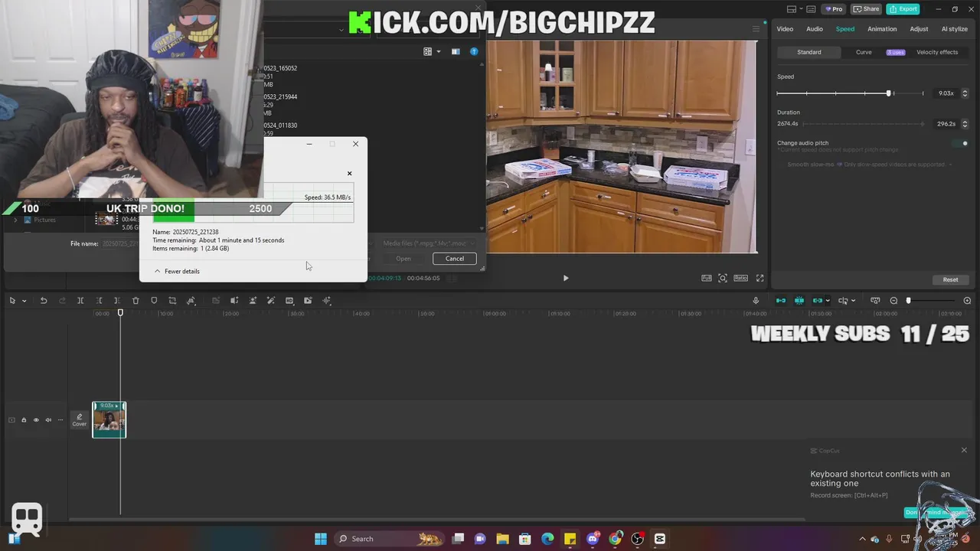
Task: Toggle clip linkage button
Action: (818, 301)
